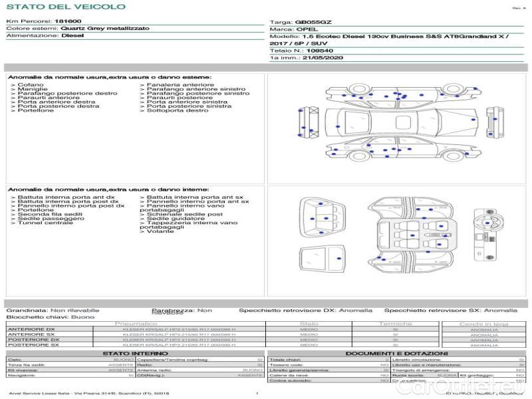
Task: Select the open-doors interior cabin diagram
Action: 412,234
